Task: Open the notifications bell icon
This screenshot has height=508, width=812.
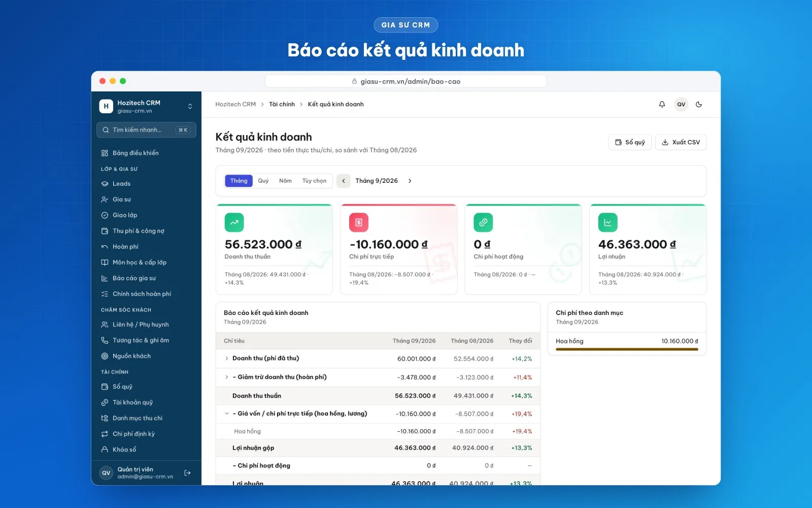Action: pos(662,104)
